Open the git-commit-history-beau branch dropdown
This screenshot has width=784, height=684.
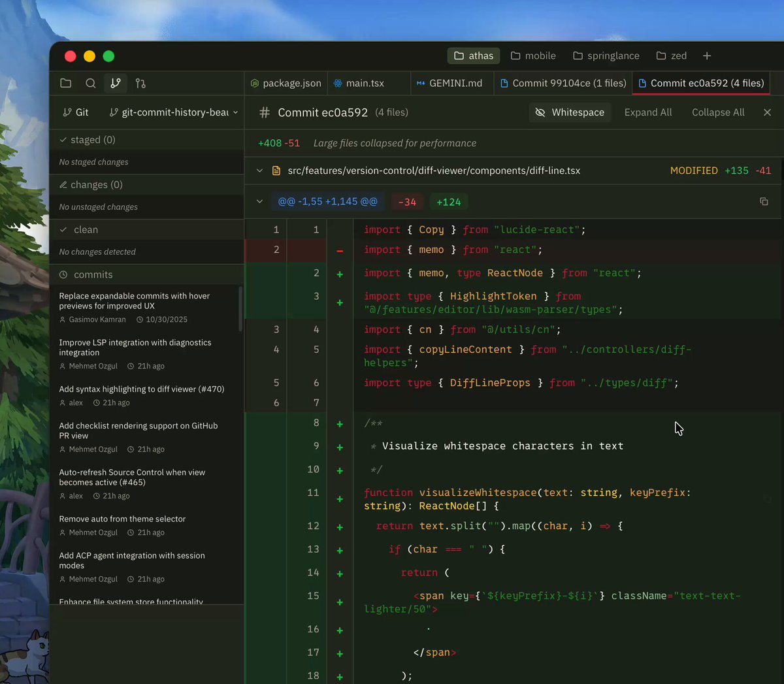click(172, 112)
